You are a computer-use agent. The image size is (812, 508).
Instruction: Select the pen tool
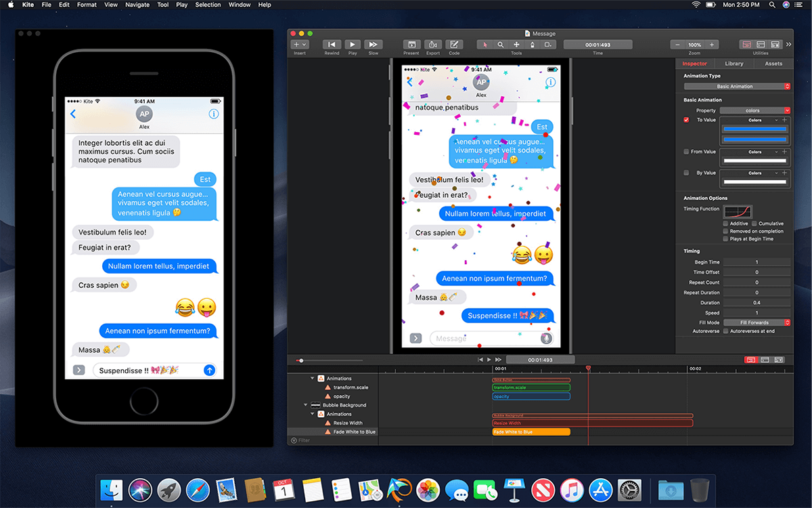coord(532,45)
